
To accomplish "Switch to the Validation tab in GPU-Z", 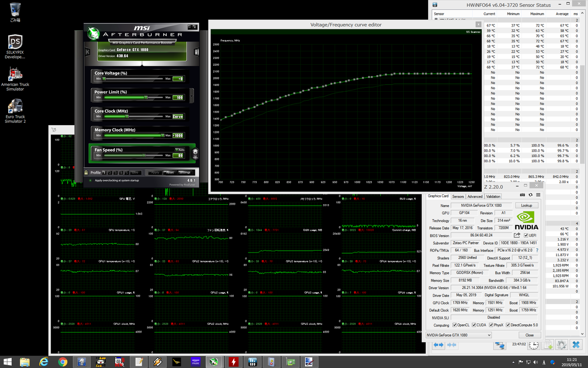I will click(x=493, y=196).
